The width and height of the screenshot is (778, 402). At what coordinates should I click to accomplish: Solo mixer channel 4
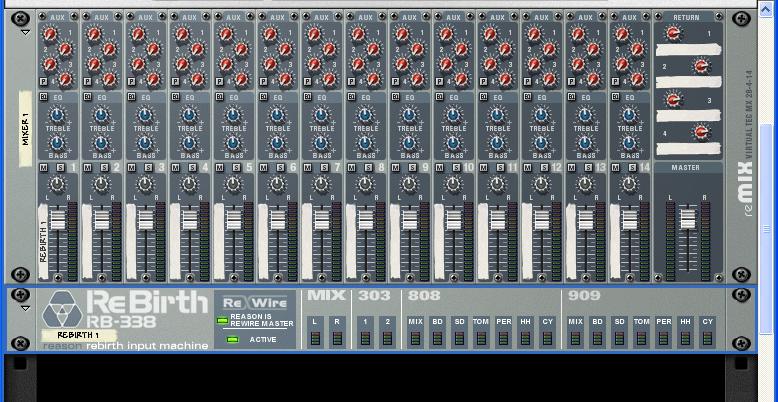click(192, 168)
